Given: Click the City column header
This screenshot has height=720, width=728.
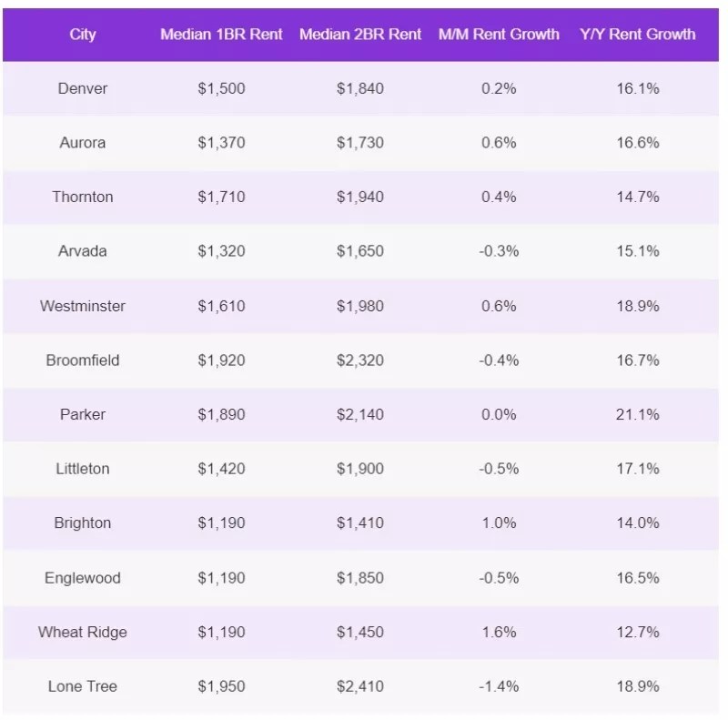Looking at the screenshot, I should pos(83,35).
